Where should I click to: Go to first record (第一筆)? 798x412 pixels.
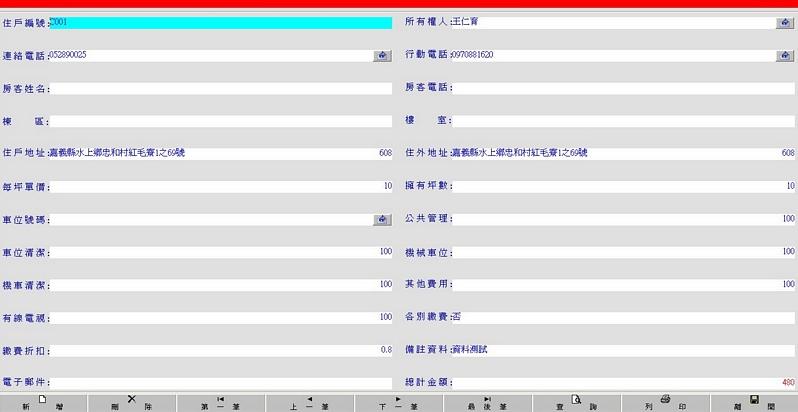(x=220, y=403)
